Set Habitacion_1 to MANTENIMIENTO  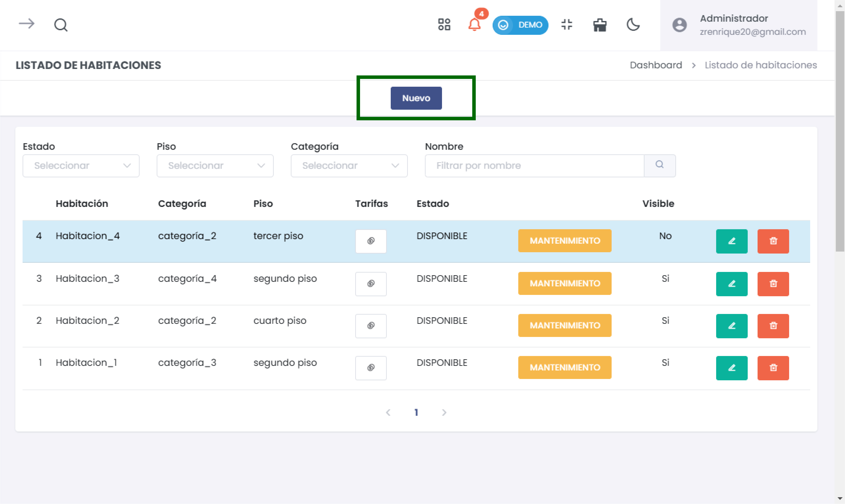(565, 367)
